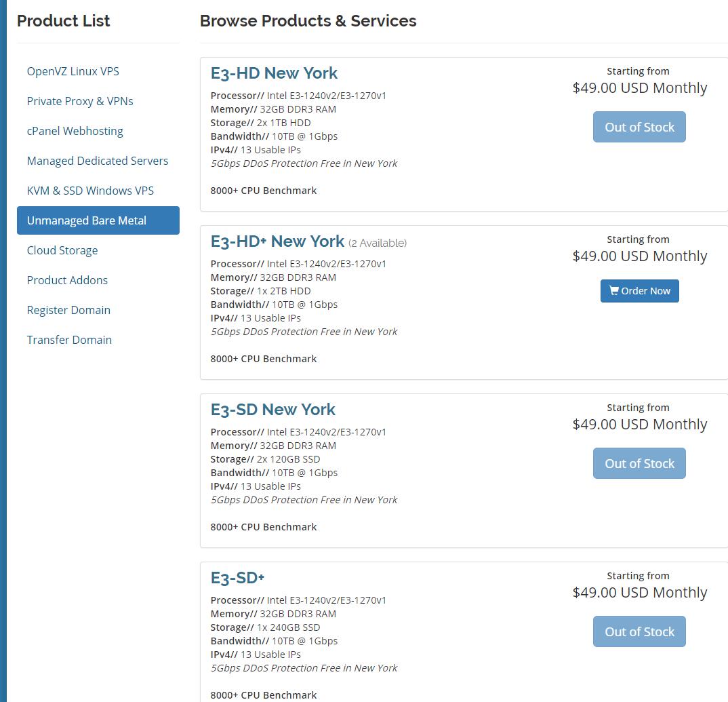
Task: Open the E3-HD+ New York product title
Action: tap(277, 241)
